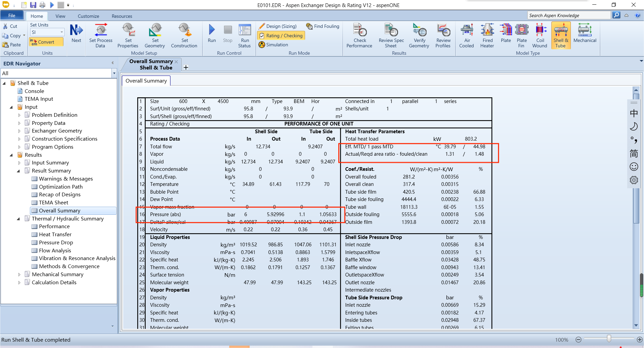Open Set Geometry tool
Viewport: 644px width, 348px height.
coord(155,36)
